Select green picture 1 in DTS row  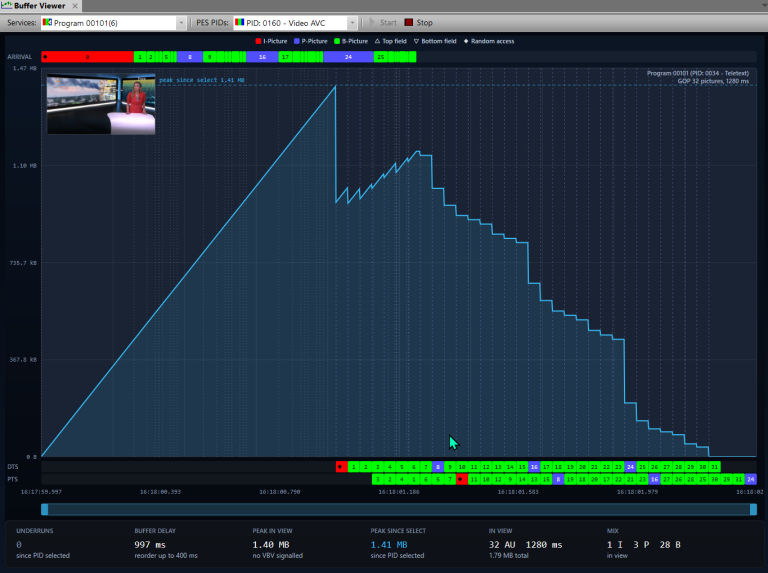coord(354,467)
